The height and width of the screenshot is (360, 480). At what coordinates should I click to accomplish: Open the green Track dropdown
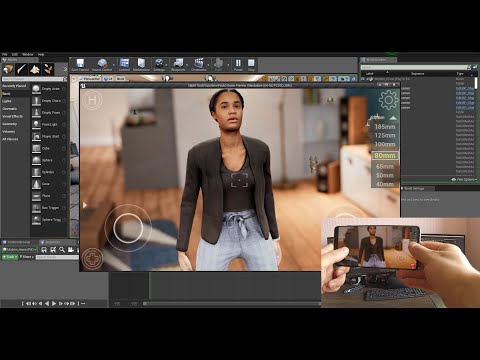9,257
